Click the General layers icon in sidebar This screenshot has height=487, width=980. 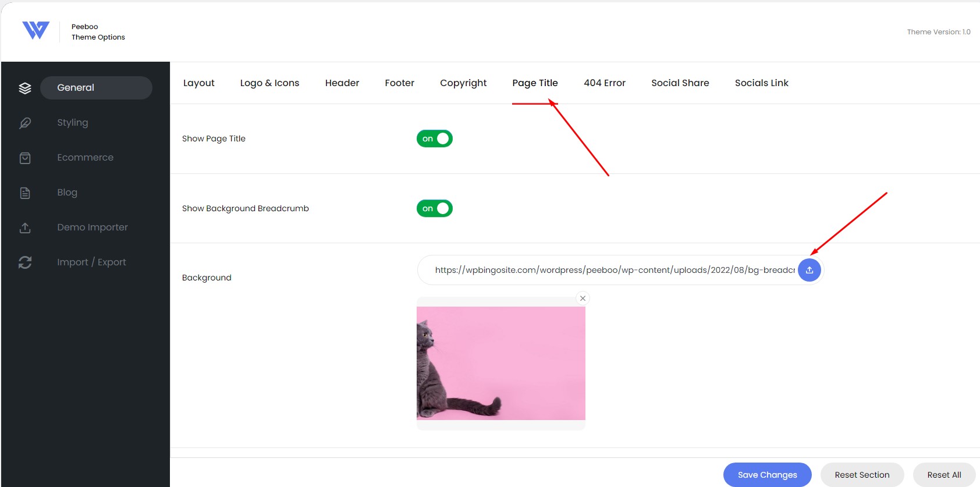[x=25, y=88]
